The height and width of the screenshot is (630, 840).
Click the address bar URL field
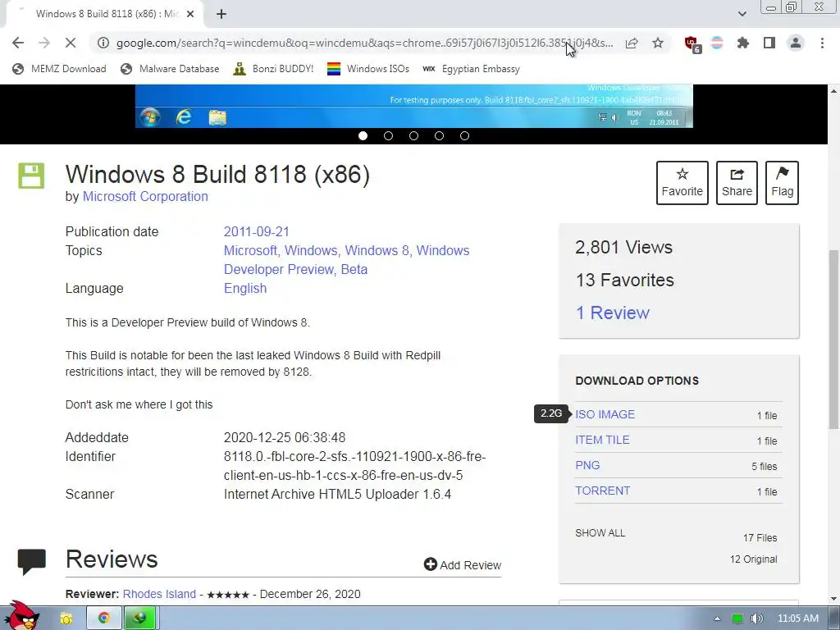(x=364, y=43)
